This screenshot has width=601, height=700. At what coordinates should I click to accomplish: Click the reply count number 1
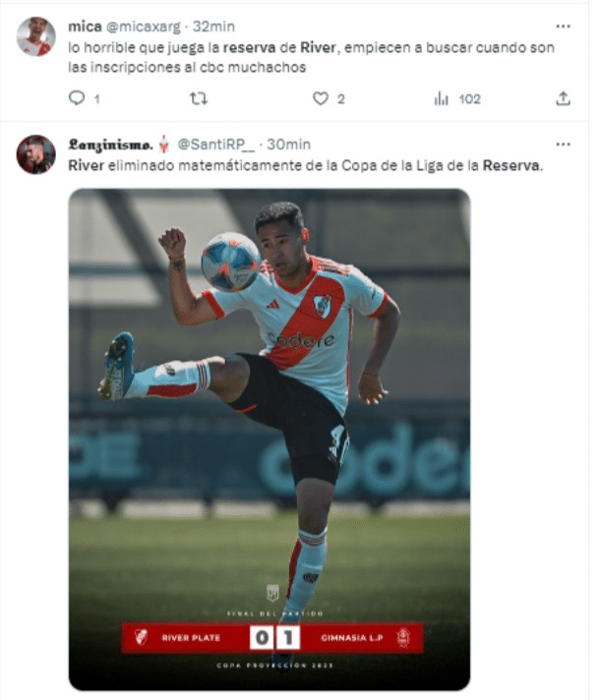97,99
